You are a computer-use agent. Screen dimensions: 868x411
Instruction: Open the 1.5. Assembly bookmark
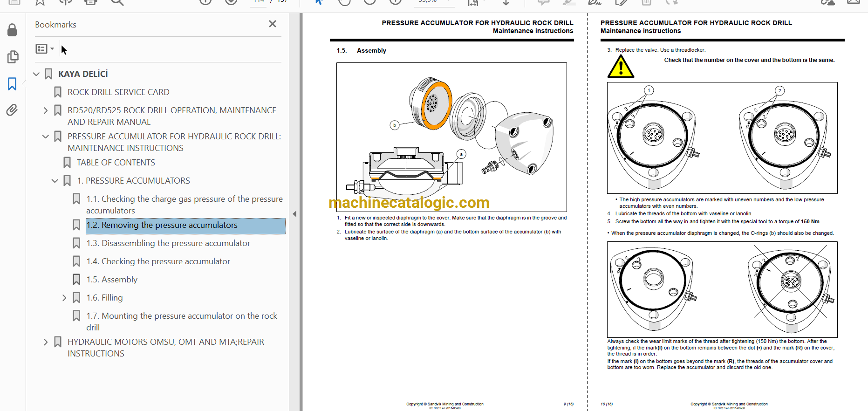click(112, 280)
